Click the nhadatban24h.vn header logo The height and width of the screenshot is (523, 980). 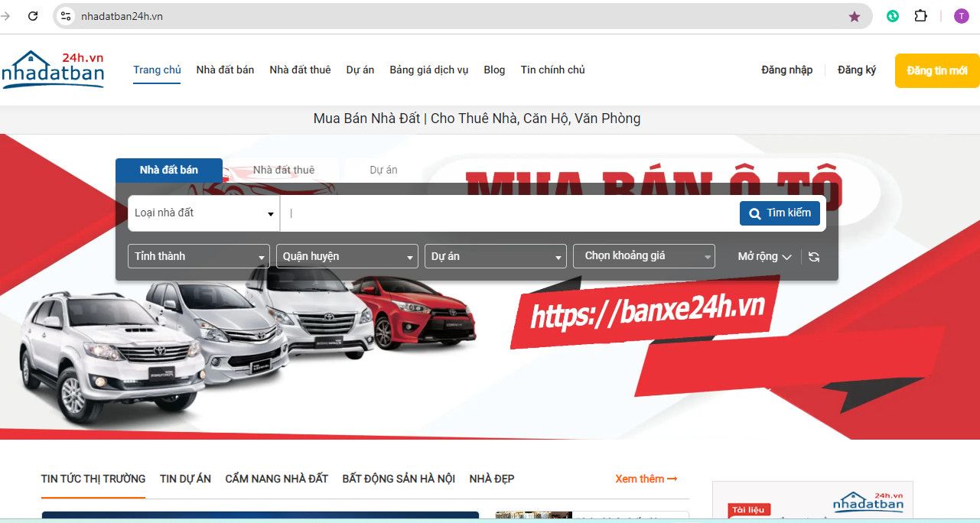[53, 70]
